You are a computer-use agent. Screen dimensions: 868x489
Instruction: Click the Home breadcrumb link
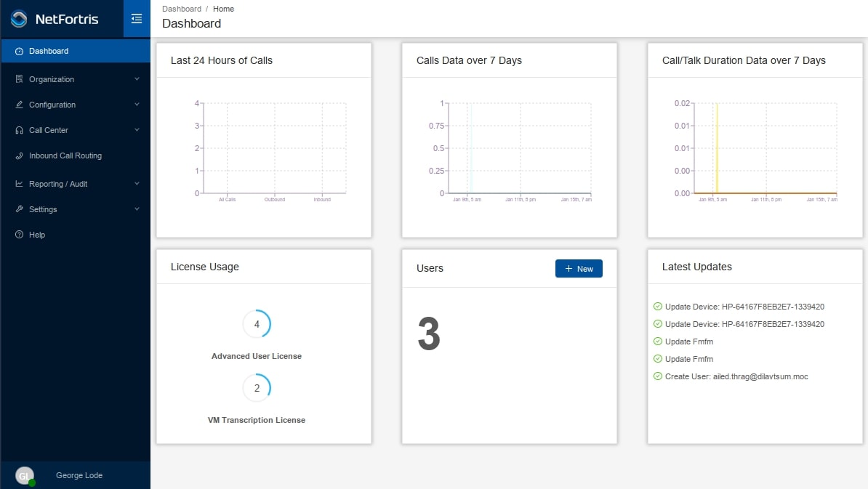(x=223, y=9)
